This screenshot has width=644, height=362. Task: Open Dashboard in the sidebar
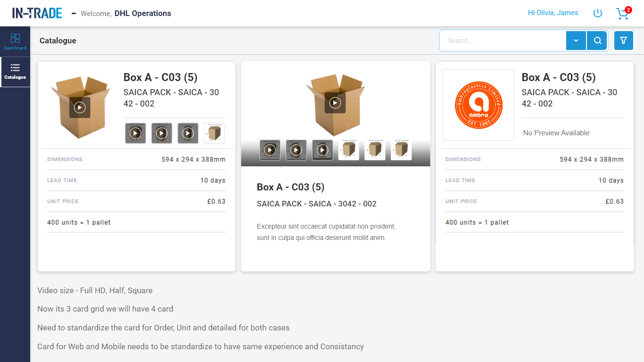pyautogui.click(x=15, y=41)
